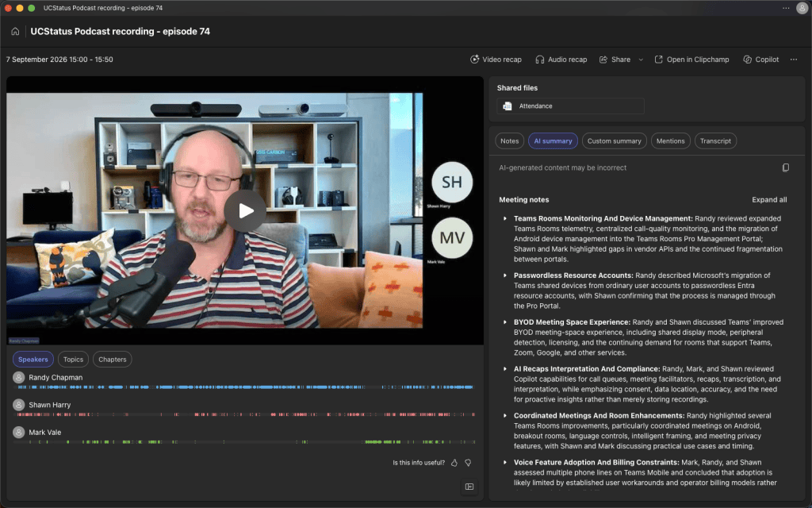The width and height of the screenshot is (812, 508).
Task: Expand Teams Rooms Monitoring And Device Management note
Action: point(505,219)
